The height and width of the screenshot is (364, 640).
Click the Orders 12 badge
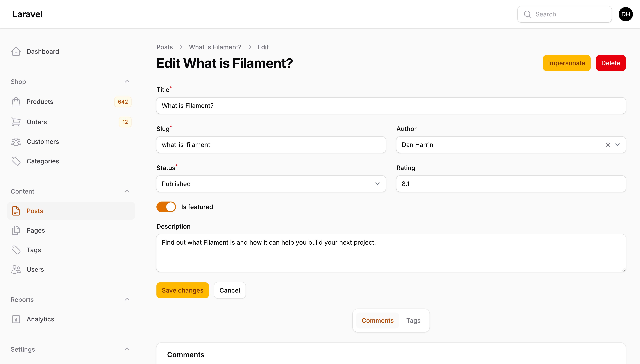click(x=125, y=122)
